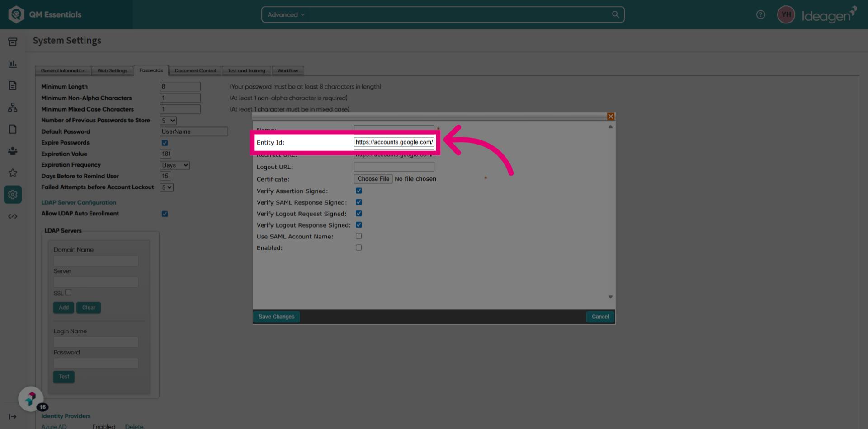Switch to Test and Training tab
The width and height of the screenshot is (868, 429).
tap(247, 71)
